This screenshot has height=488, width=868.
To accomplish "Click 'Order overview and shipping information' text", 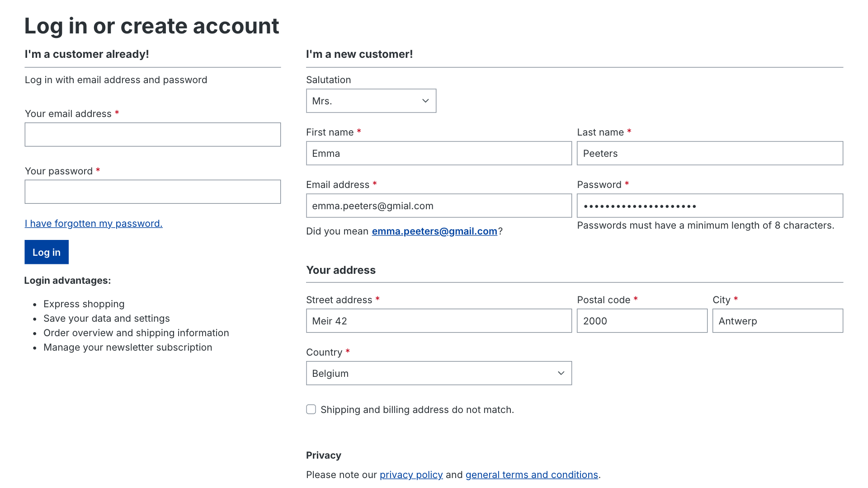I will (x=136, y=333).
